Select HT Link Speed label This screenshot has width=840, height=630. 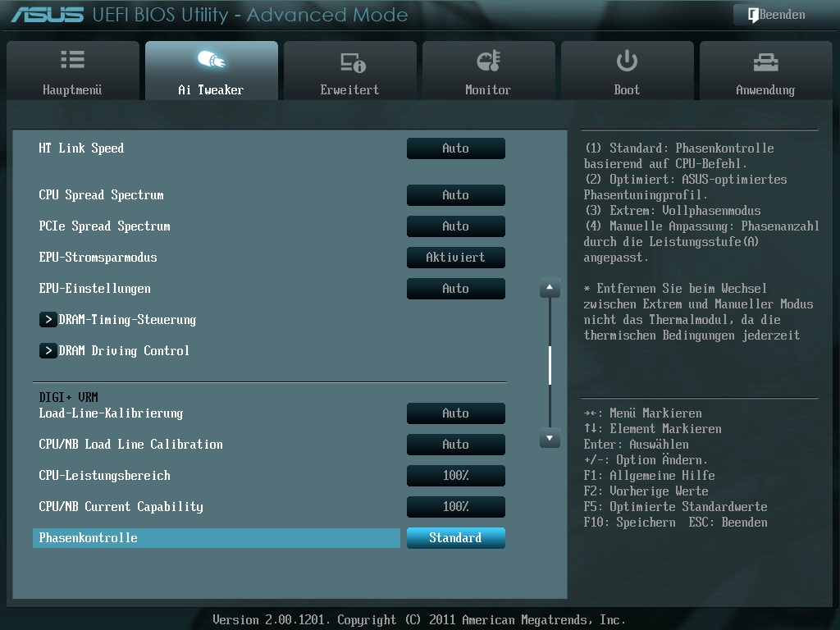click(81, 148)
